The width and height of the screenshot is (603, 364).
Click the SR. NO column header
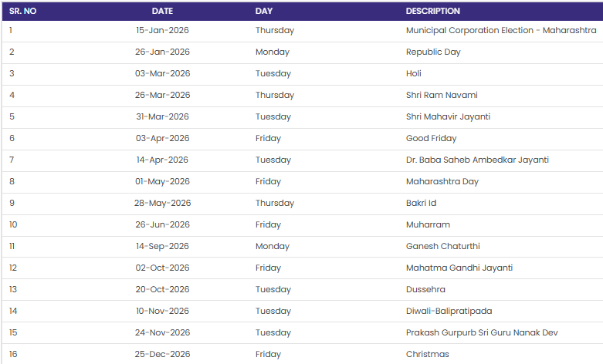click(x=22, y=11)
